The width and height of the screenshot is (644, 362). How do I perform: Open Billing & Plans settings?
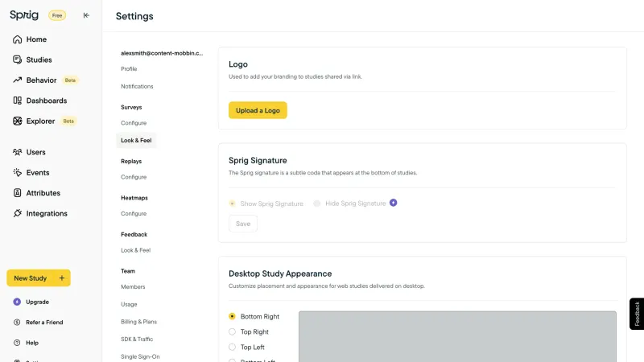pos(138,322)
